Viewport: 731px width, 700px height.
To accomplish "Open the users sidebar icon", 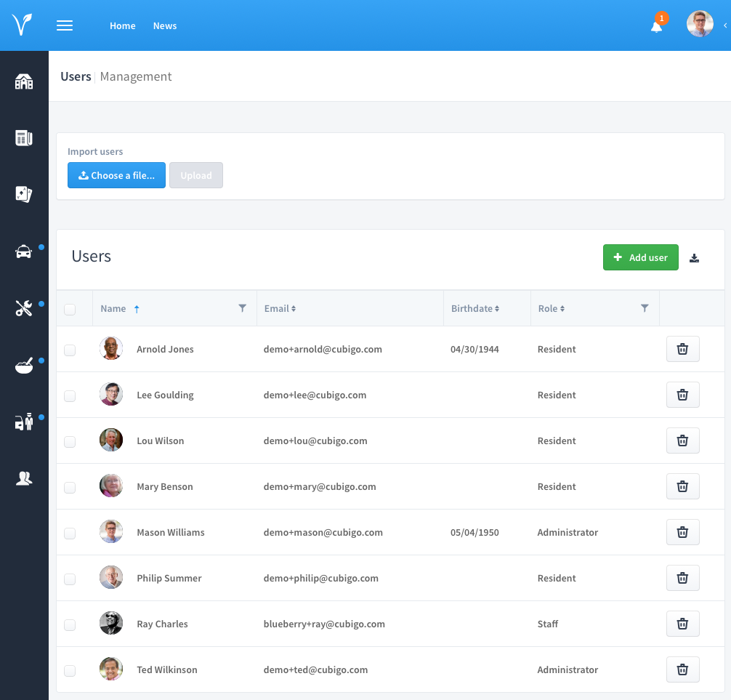I will 24,478.
